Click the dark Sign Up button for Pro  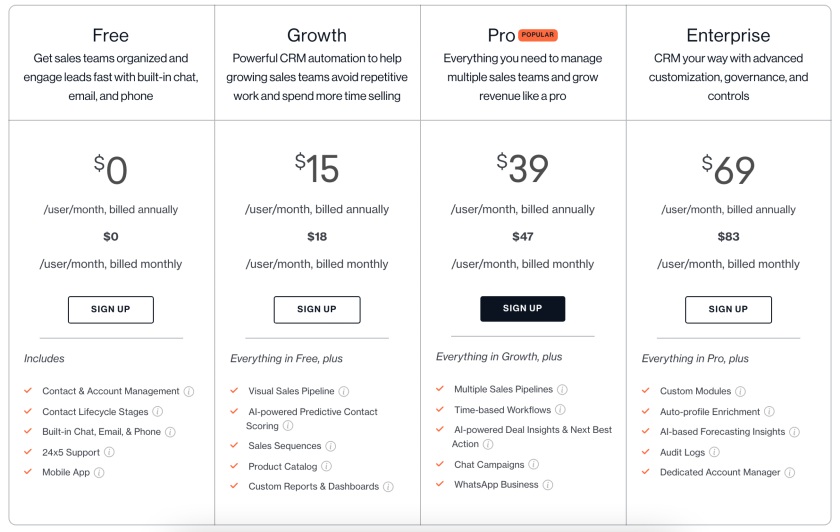coord(522,309)
